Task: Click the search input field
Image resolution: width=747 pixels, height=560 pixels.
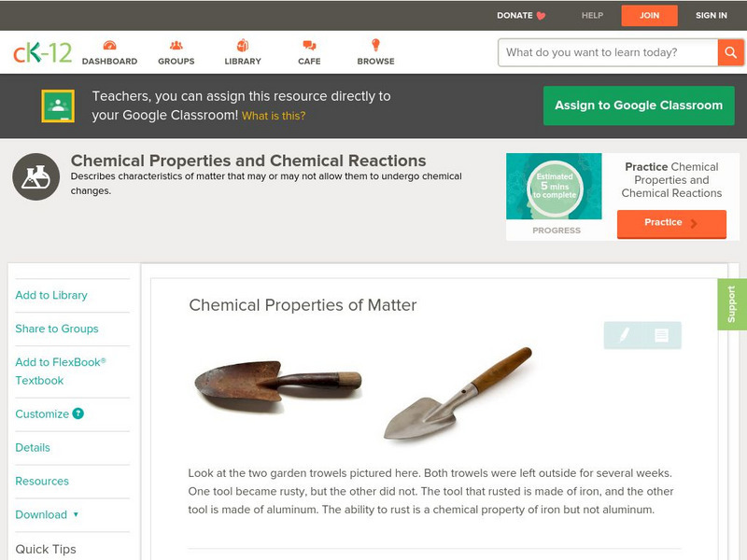Action: (x=608, y=52)
